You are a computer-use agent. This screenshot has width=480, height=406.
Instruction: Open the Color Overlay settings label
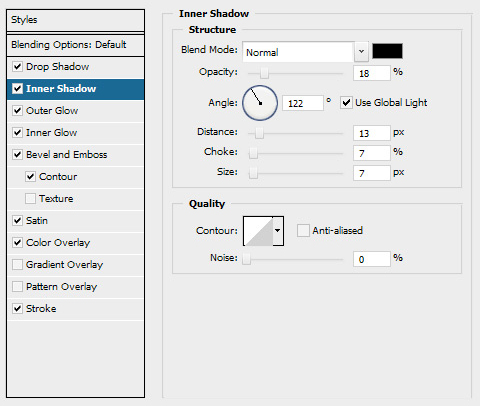pos(58,243)
